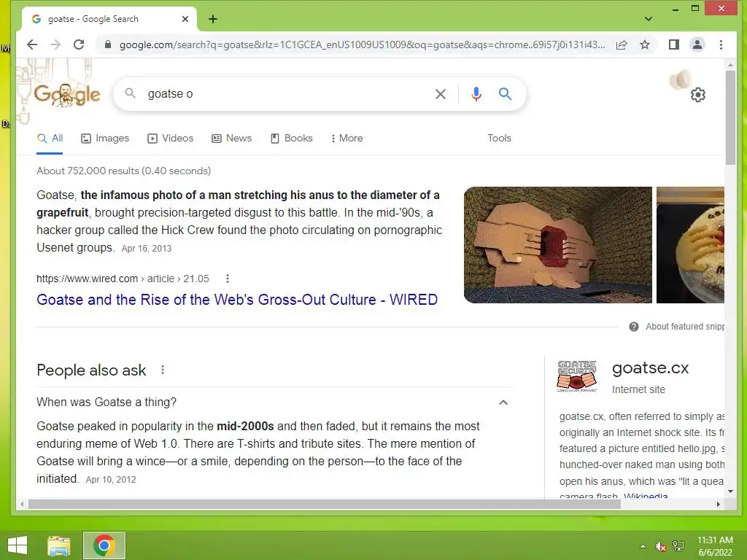Click the network tray icon
This screenshot has width=747, height=560.
point(678,546)
